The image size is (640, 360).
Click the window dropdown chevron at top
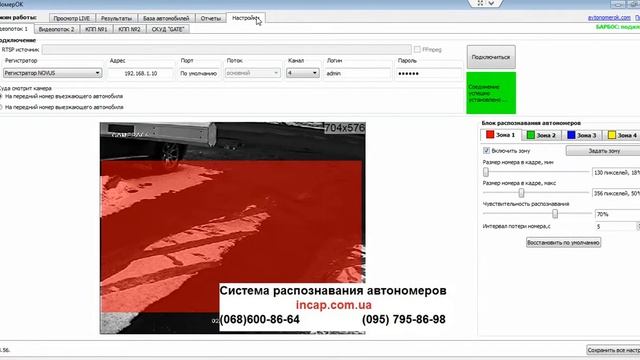(x=491, y=3)
